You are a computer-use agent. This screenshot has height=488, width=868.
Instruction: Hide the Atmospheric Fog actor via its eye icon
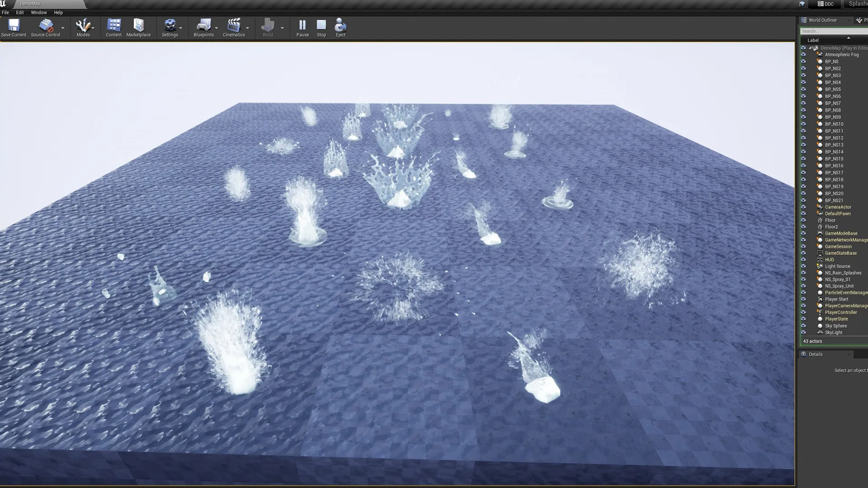(x=803, y=55)
